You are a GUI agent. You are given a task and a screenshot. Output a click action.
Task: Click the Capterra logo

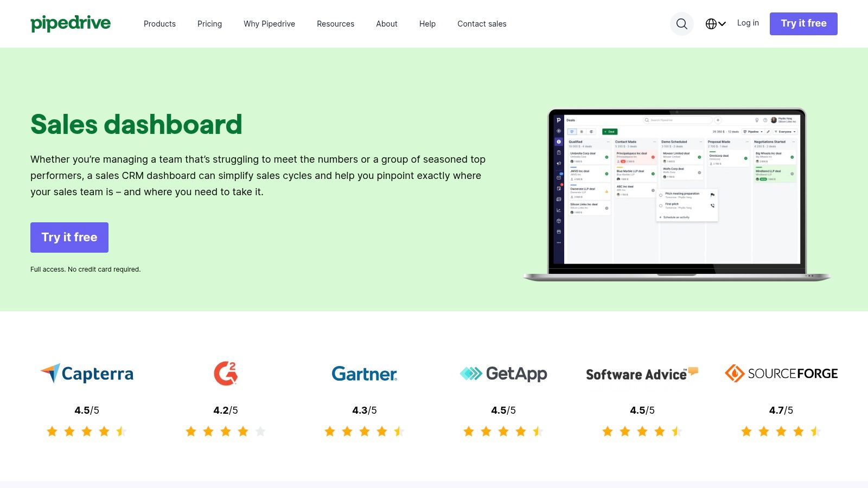tap(87, 373)
